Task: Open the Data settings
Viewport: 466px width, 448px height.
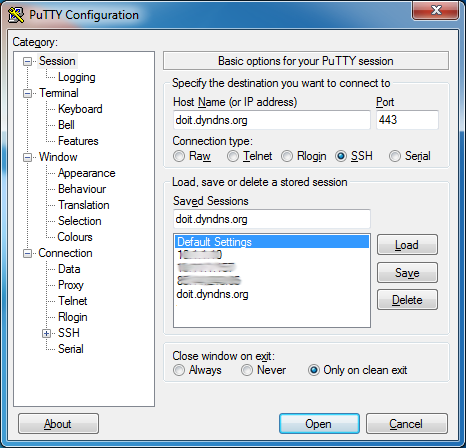Action: point(69,269)
